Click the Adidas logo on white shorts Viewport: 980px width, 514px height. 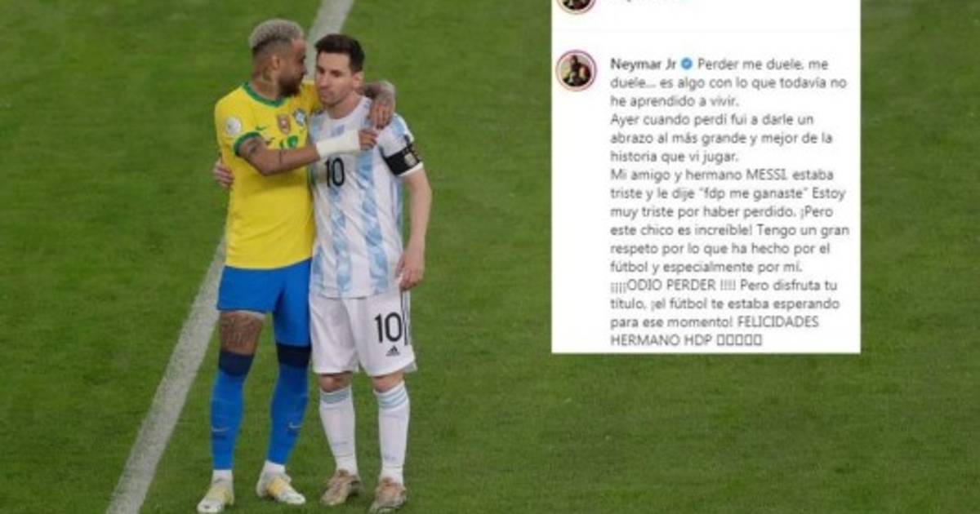[x=393, y=351]
